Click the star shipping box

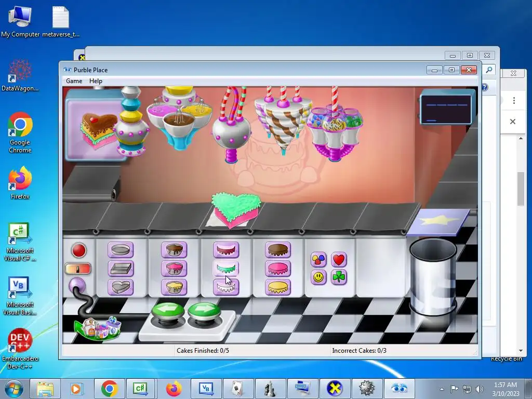(438, 222)
